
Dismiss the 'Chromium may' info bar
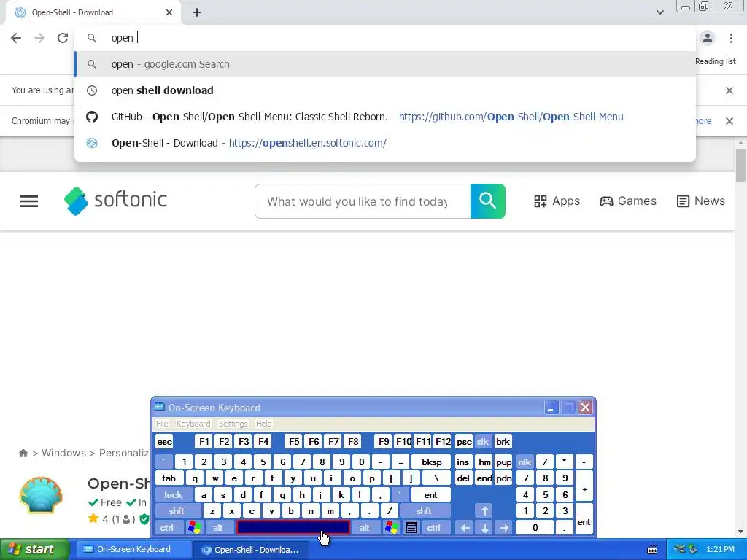(729, 121)
